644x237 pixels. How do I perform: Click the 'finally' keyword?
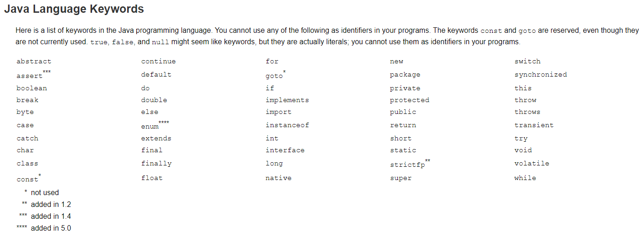click(156, 164)
